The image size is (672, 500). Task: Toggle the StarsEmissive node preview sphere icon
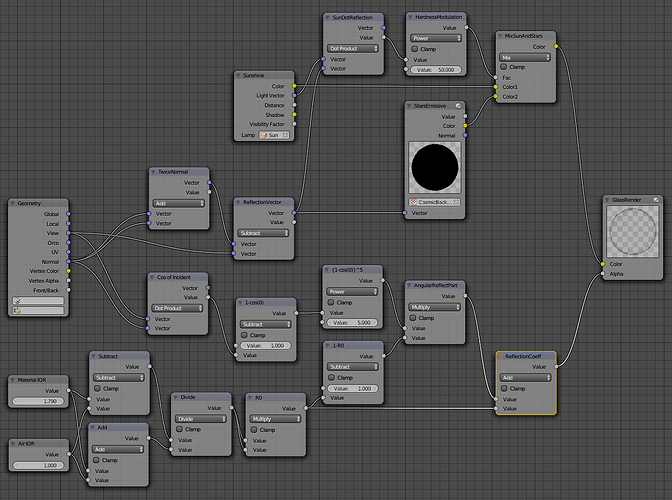click(459, 106)
